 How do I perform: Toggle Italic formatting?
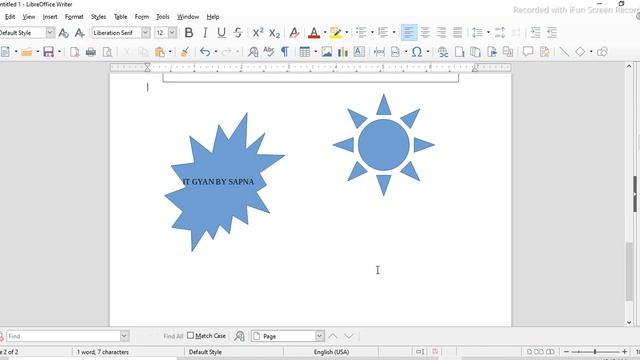205,33
